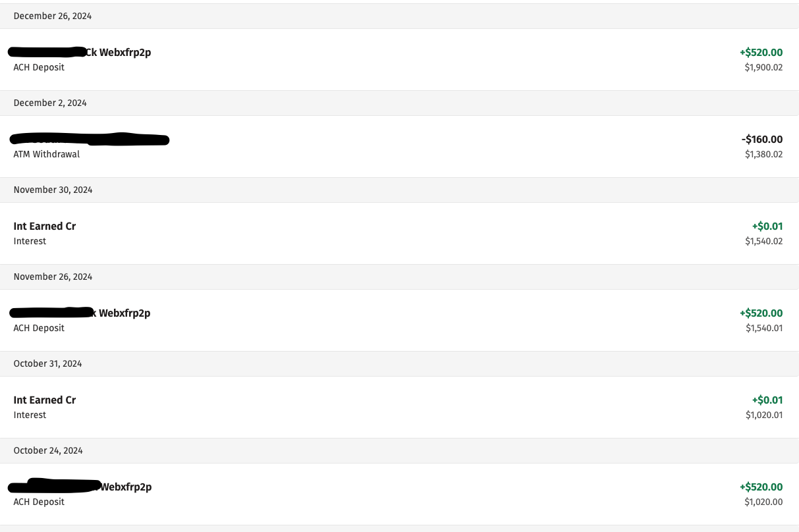Click the -$160.00 withdrawal amount
This screenshot has height=532, width=799.
pos(761,140)
